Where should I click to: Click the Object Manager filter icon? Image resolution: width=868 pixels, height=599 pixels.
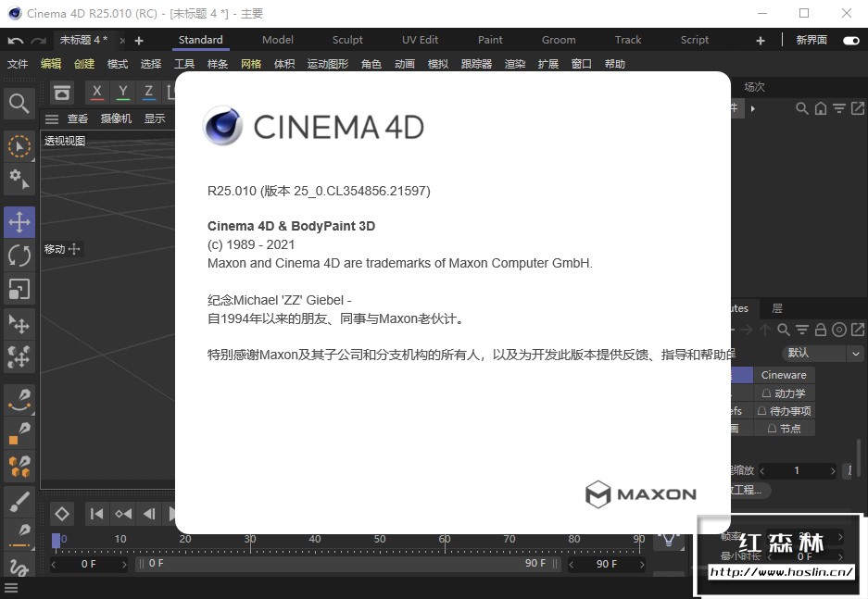[839, 108]
